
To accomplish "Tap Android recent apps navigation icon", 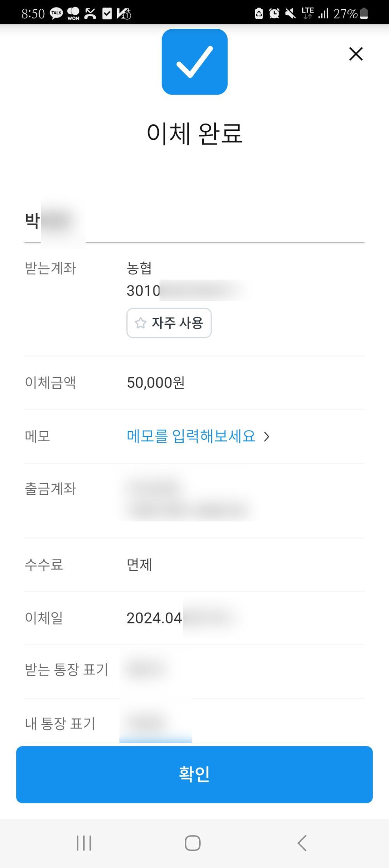I will click(x=84, y=843).
